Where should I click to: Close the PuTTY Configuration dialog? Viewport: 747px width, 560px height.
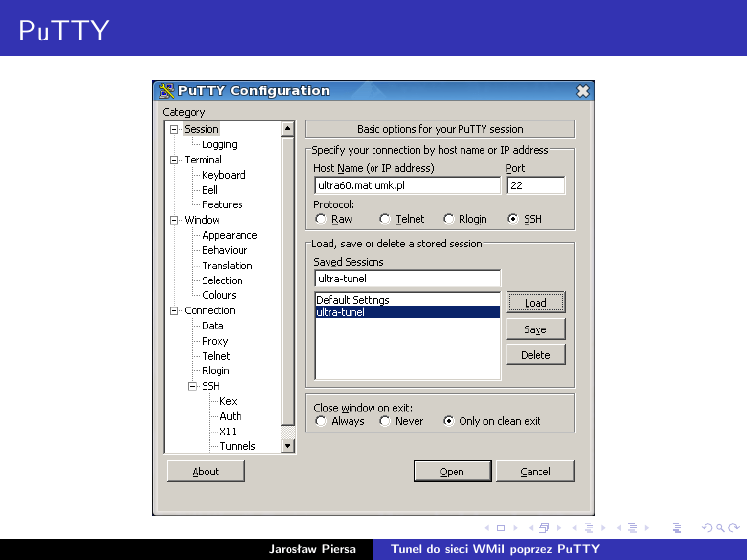pos(583,91)
